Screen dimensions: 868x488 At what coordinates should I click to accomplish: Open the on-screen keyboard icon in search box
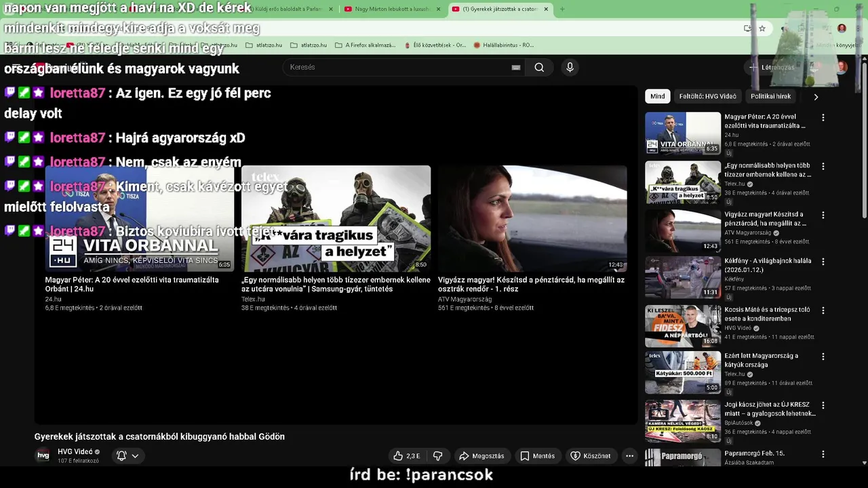tap(516, 67)
